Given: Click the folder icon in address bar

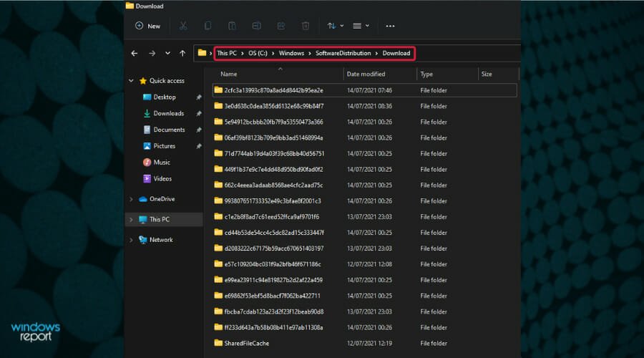Looking at the screenshot, I should tap(202, 53).
